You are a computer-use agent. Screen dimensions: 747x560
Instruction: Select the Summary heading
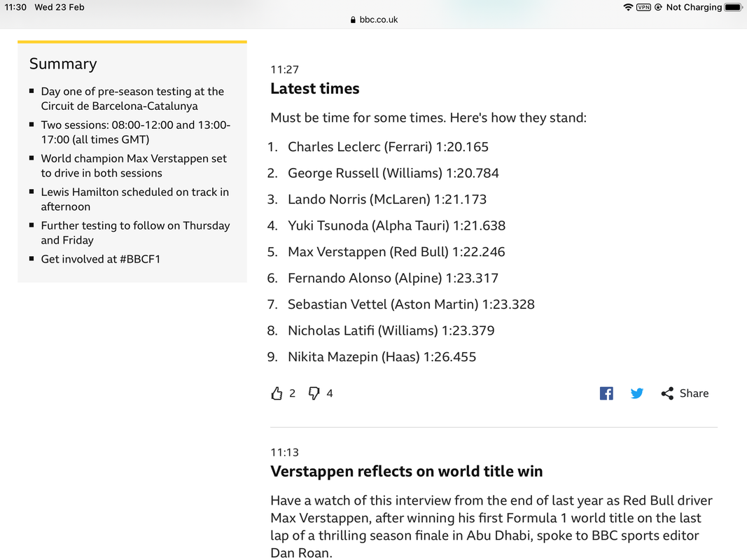point(63,64)
